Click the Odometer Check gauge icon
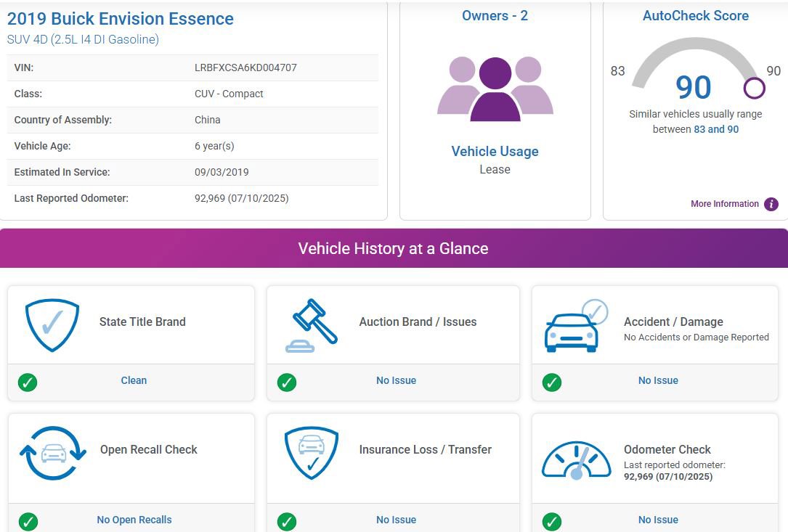Viewport: 788px width, 532px height. click(577, 460)
